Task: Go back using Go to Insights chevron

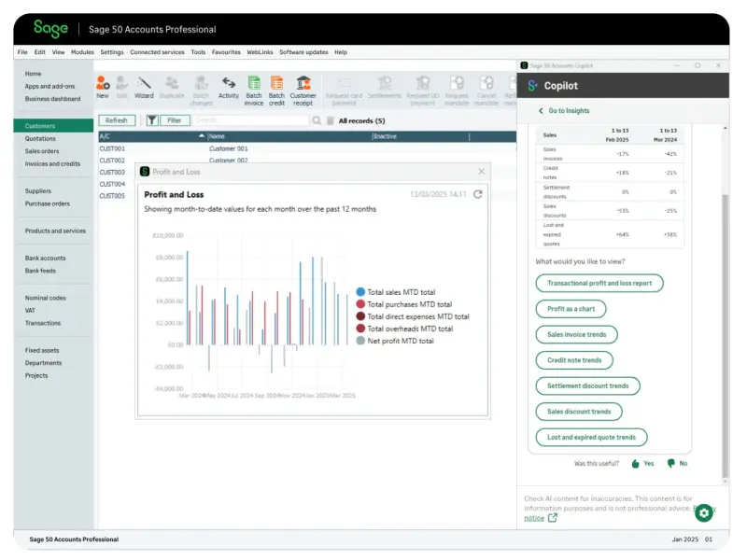Action: pyautogui.click(x=541, y=110)
